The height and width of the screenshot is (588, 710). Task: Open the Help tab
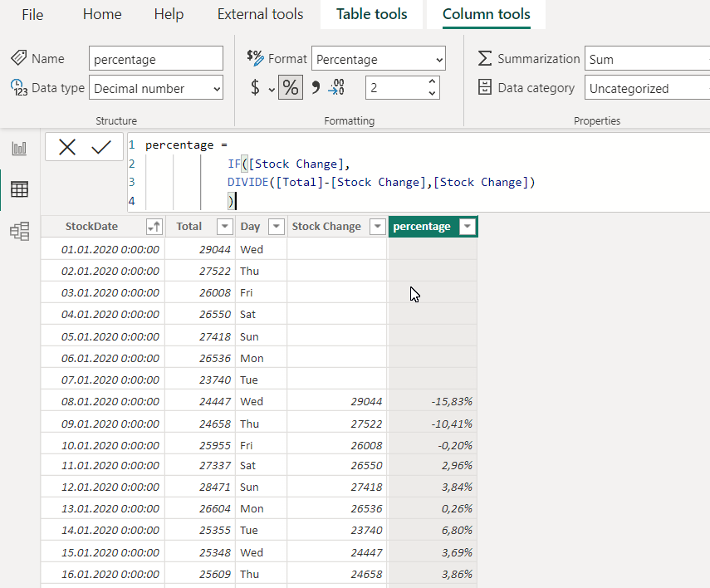[169, 14]
